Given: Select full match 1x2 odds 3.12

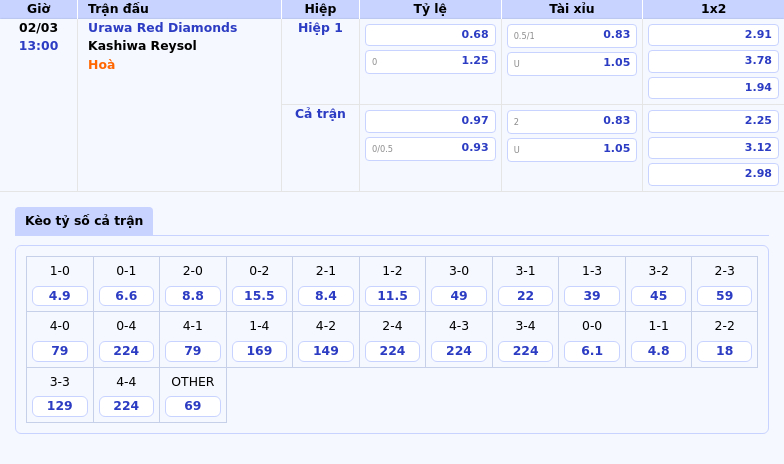Looking at the screenshot, I should (x=714, y=148).
